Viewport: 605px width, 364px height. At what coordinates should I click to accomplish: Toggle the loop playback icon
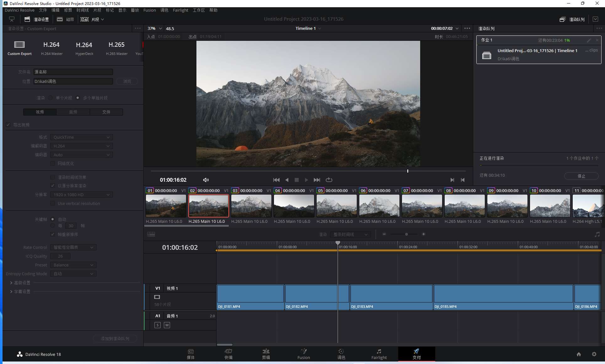click(x=329, y=180)
